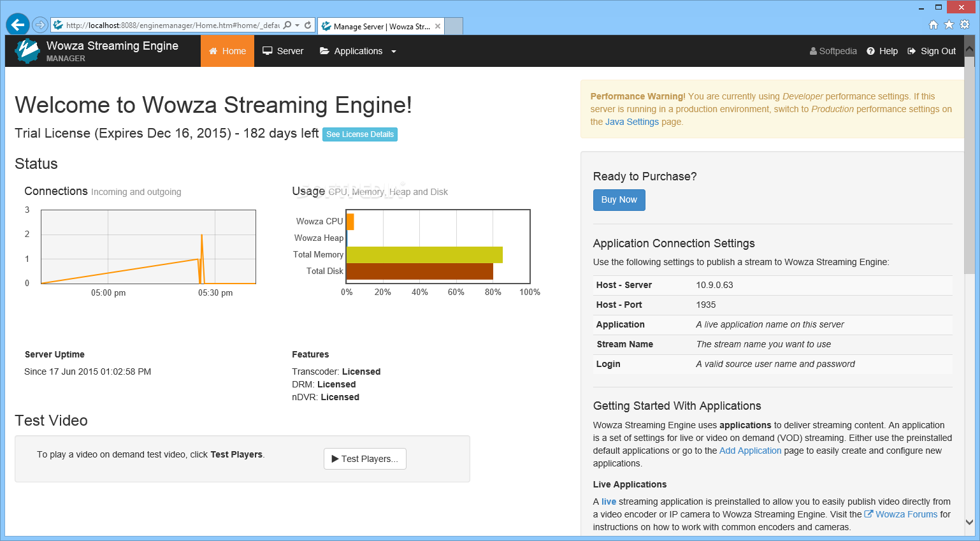
Task: Click the folder icon beside Applications
Action: (324, 50)
